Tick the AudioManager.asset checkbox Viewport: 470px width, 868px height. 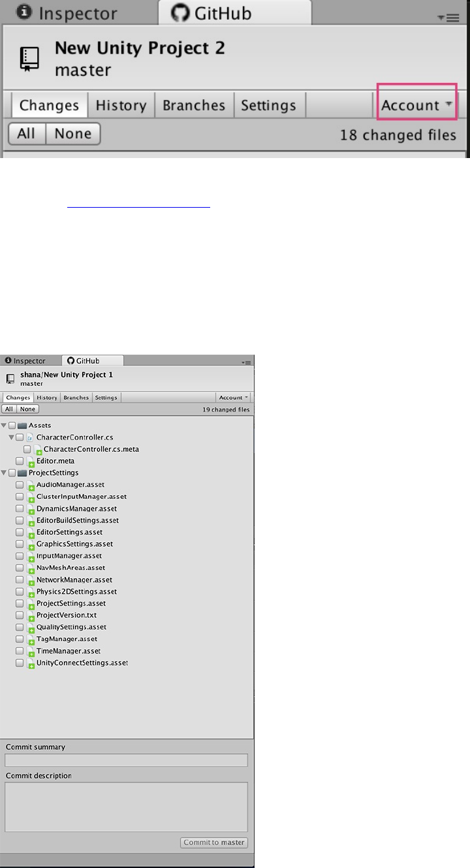point(20,485)
